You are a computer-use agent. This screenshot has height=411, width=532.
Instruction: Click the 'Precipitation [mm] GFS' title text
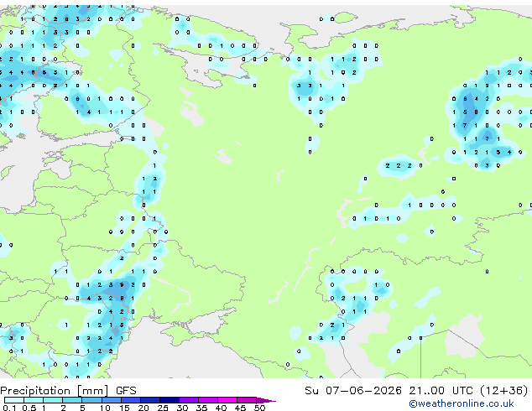tap(68, 391)
